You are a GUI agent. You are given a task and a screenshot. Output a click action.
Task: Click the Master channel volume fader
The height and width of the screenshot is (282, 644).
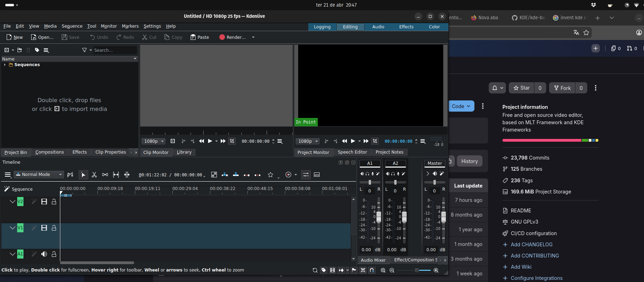(x=444, y=216)
